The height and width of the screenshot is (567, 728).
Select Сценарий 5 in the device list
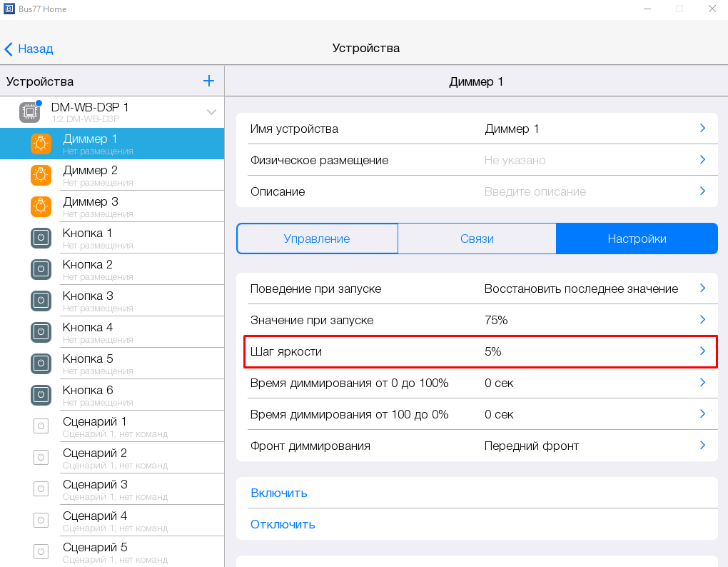click(95, 551)
